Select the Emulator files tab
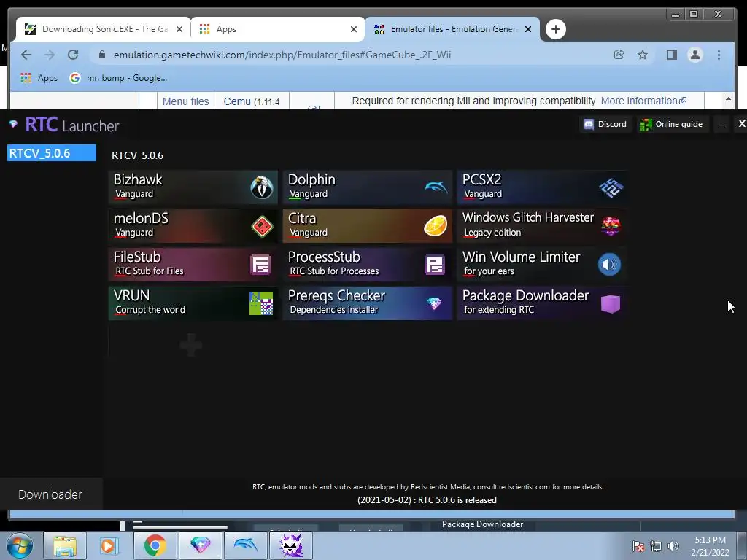Image resolution: width=747 pixels, height=560 pixels. [x=452, y=29]
